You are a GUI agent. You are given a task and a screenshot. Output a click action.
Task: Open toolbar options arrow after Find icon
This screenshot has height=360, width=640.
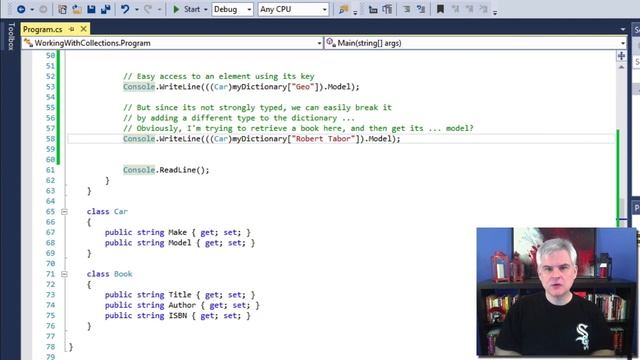[355, 12]
